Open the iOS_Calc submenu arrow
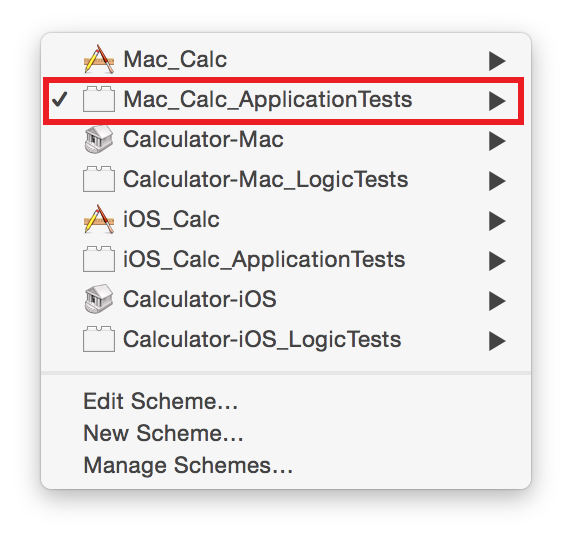The image size is (572, 538). 497,221
